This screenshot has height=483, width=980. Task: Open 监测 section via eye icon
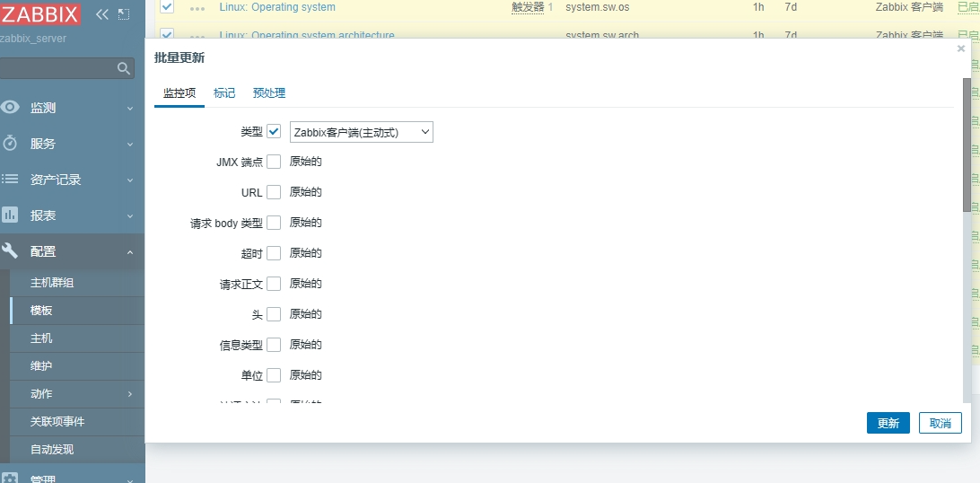click(x=11, y=108)
